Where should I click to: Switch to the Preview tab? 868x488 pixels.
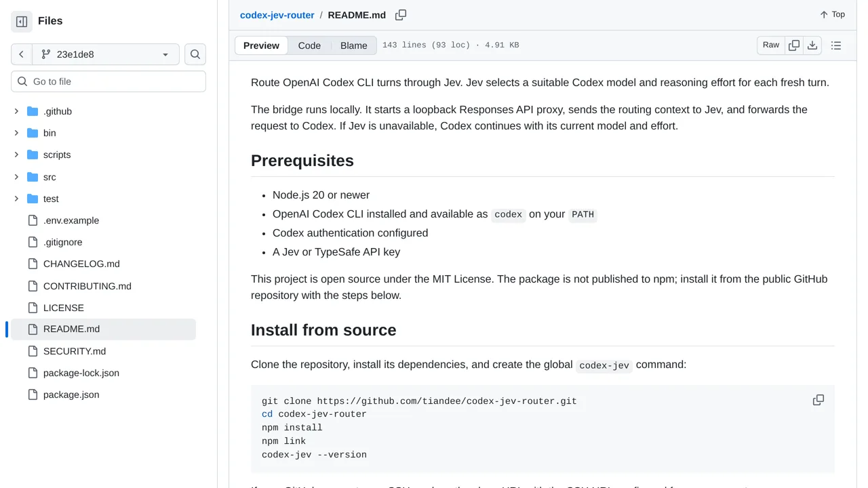click(261, 45)
